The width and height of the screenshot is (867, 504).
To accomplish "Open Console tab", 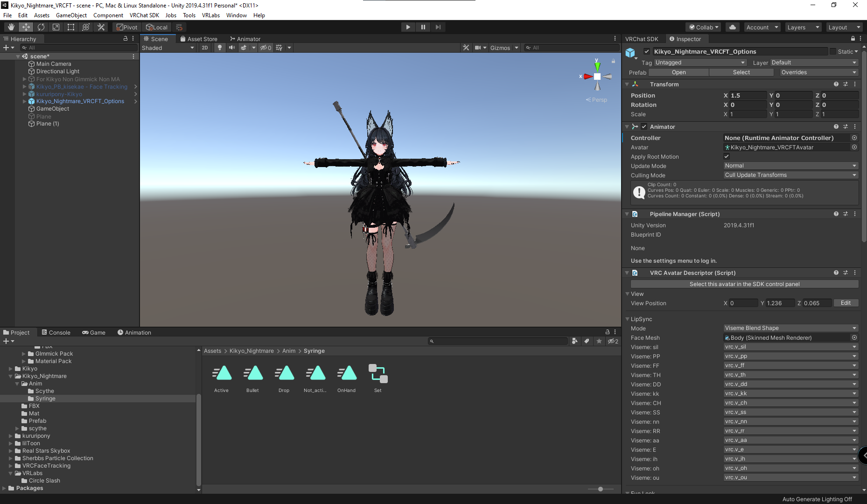I will point(56,332).
